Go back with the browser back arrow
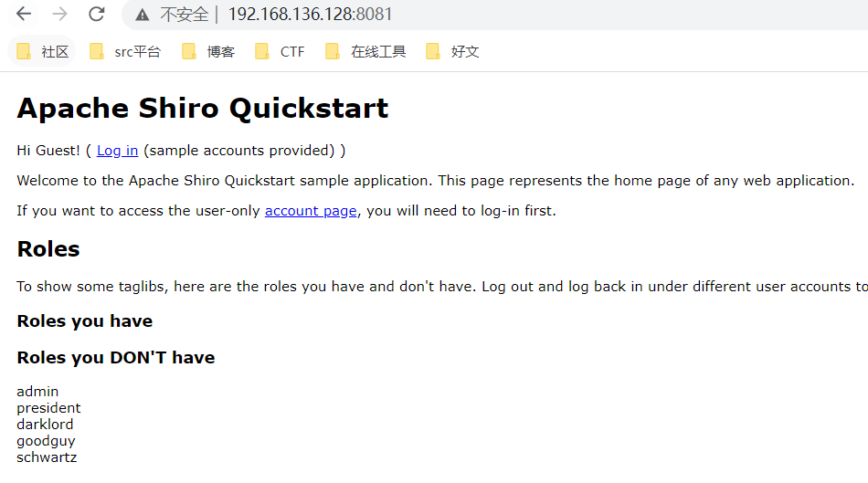Image resolution: width=868 pixels, height=483 pixels. click(24, 14)
